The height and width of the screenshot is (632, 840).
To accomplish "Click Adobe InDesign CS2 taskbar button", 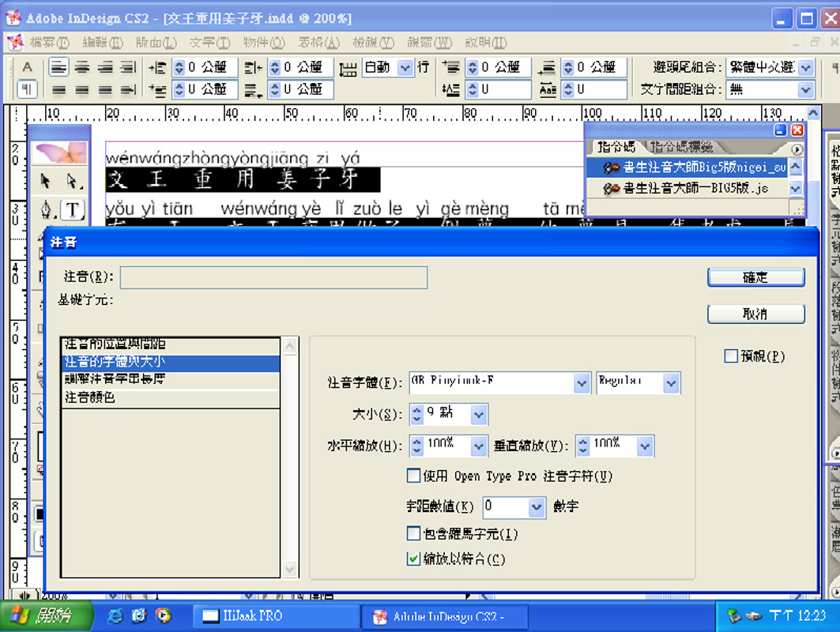I will point(444,616).
